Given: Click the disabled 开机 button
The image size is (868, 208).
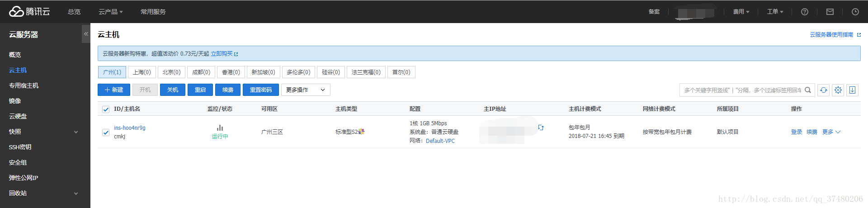Looking at the screenshot, I should [145, 90].
